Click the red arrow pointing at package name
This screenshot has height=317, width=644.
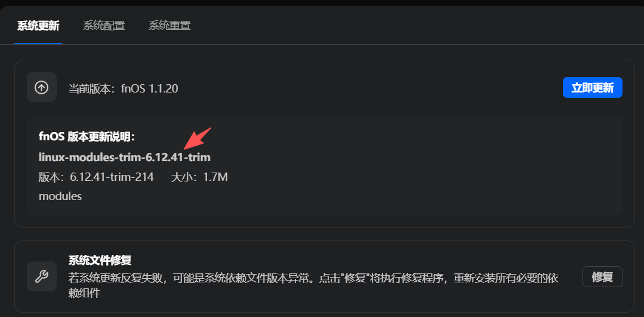[x=197, y=139]
